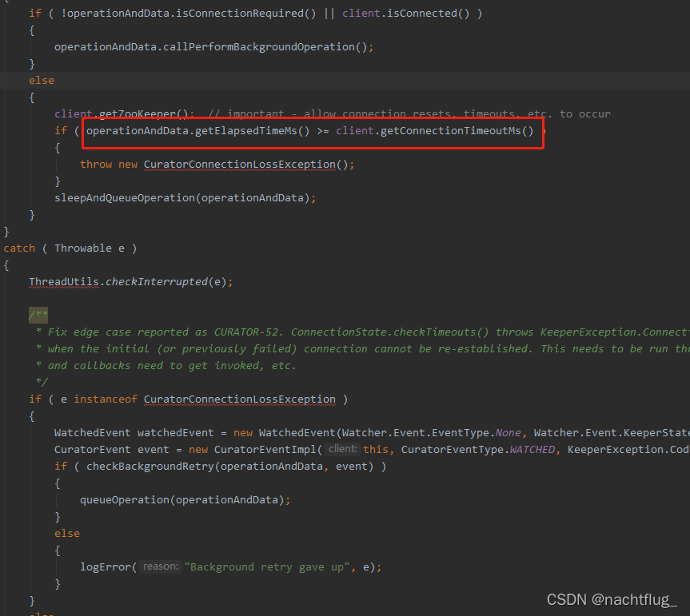Screen dimensions: 690x616
Task: Select the getElapsedTimeMs method name
Action: pos(246,131)
